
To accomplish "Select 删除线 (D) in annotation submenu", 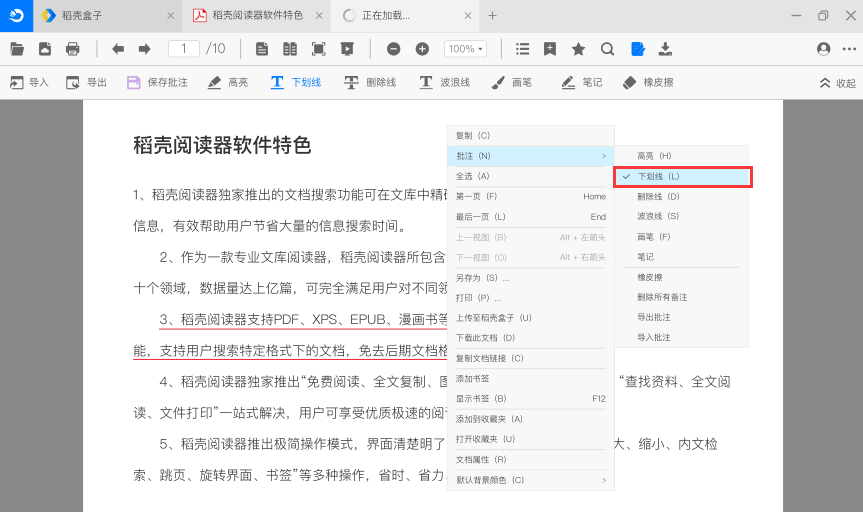I will [x=681, y=197].
